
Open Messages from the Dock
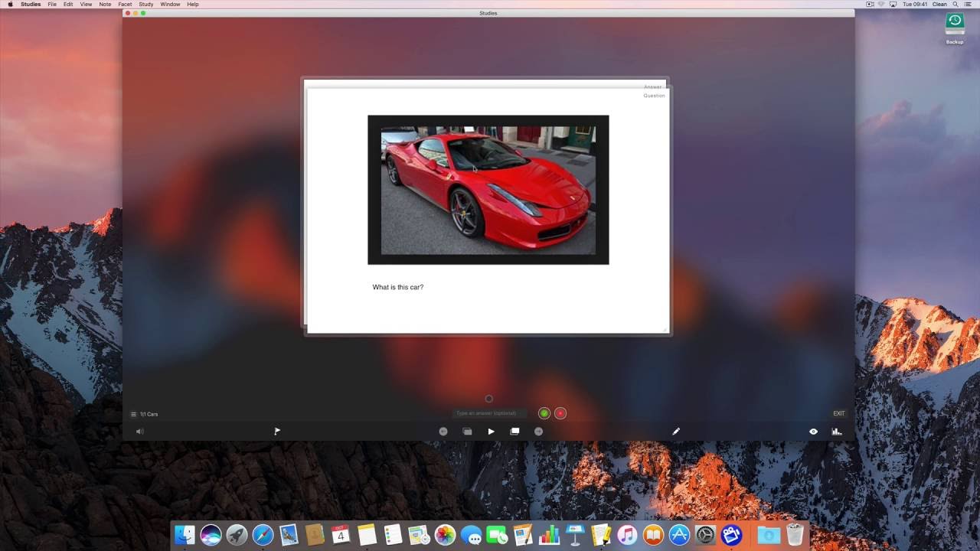pos(471,535)
